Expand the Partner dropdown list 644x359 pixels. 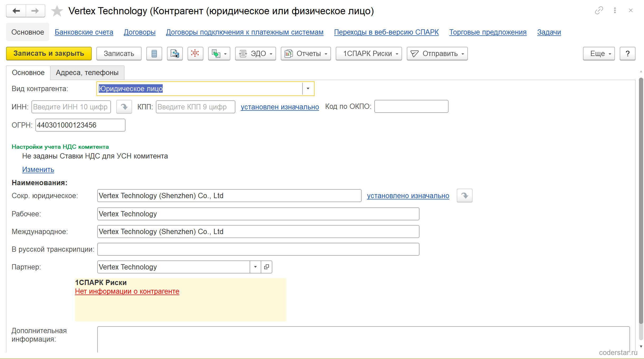(x=255, y=267)
